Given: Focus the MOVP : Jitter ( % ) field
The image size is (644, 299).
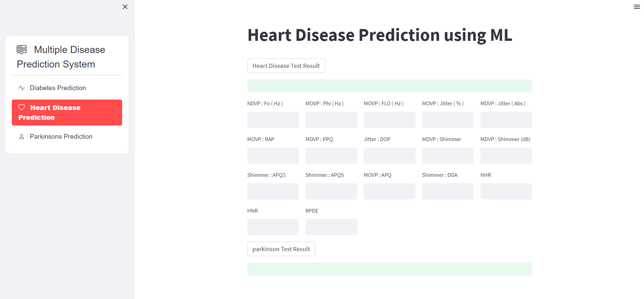Looking at the screenshot, I should pos(448,120).
